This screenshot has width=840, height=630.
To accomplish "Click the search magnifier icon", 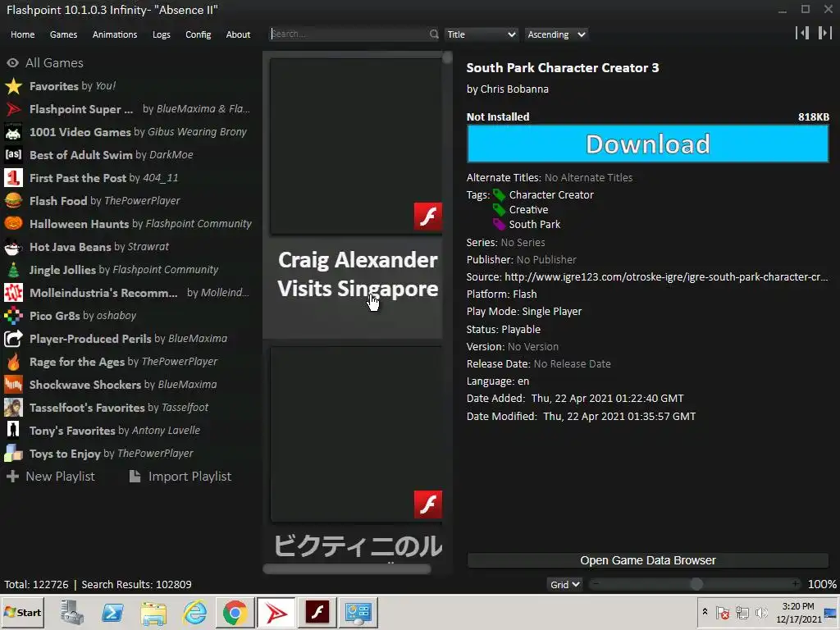I will click(433, 34).
